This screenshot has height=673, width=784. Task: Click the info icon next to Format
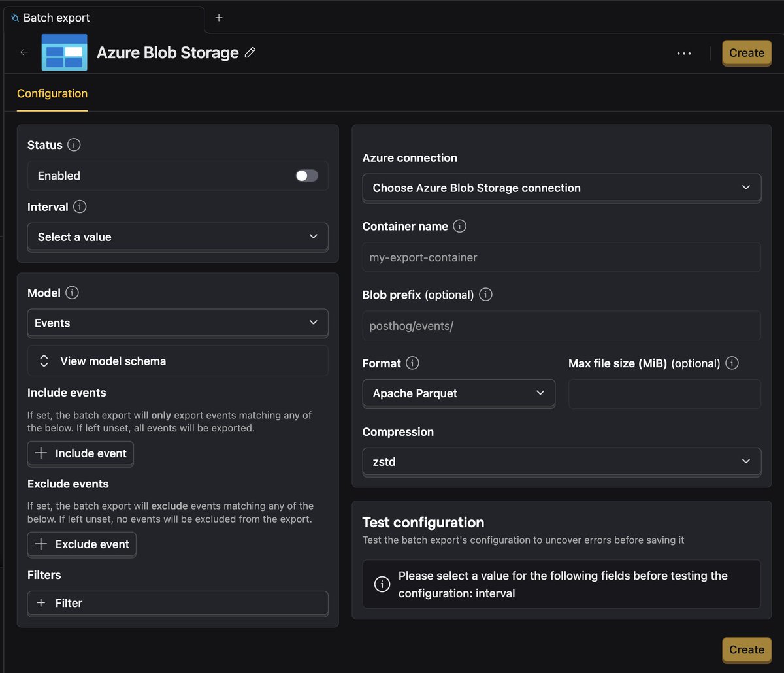click(x=412, y=363)
